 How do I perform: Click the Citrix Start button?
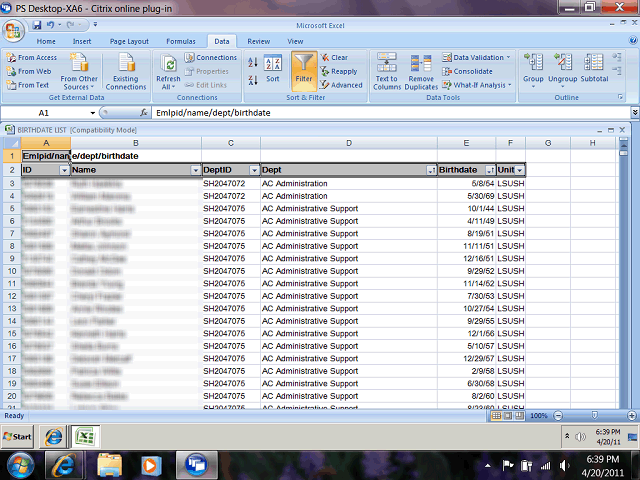[18, 437]
